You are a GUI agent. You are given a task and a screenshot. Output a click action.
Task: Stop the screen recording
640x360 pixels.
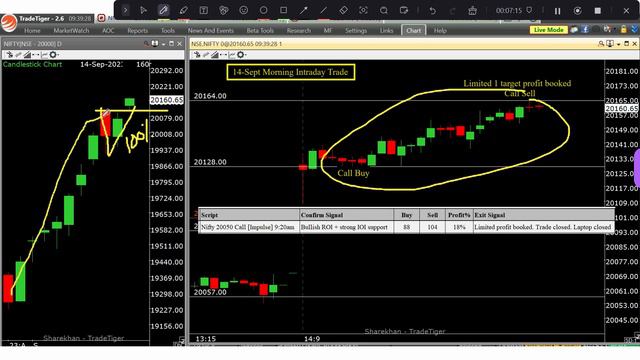point(598,11)
